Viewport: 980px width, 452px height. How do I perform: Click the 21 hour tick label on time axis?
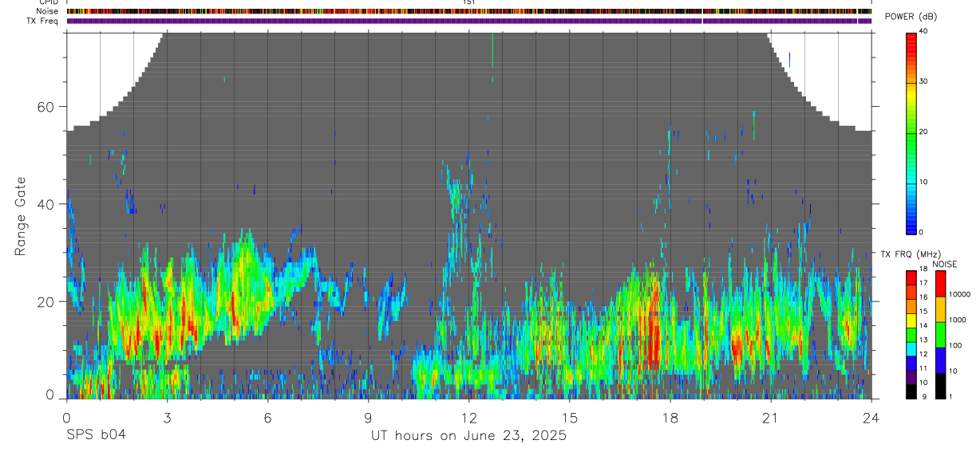coord(771,418)
